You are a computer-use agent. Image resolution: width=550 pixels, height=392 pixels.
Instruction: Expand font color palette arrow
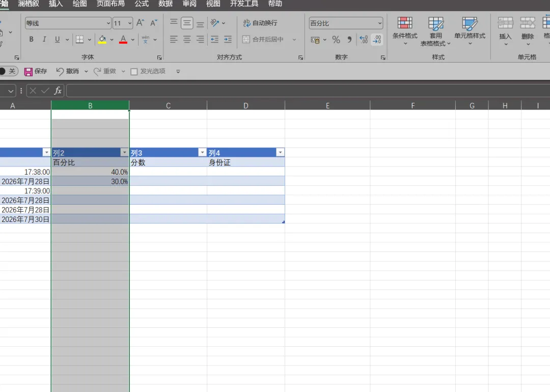coord(132,40)
